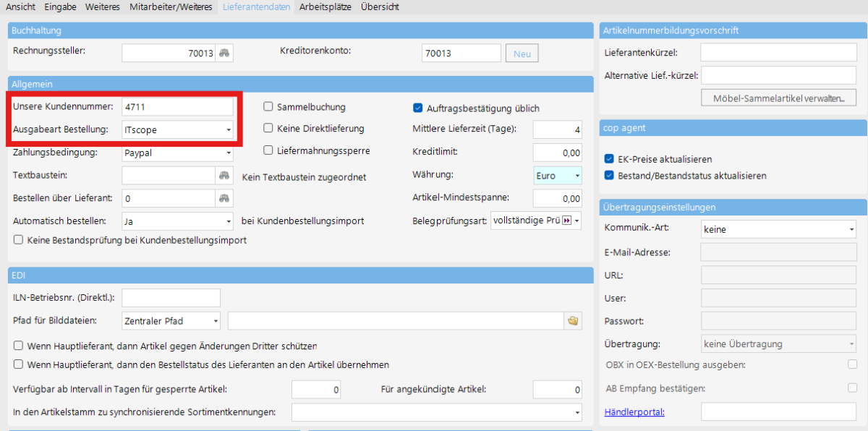
Task: Click into the Unsere Kundennummer field
Action: click(x=177, y=107)
